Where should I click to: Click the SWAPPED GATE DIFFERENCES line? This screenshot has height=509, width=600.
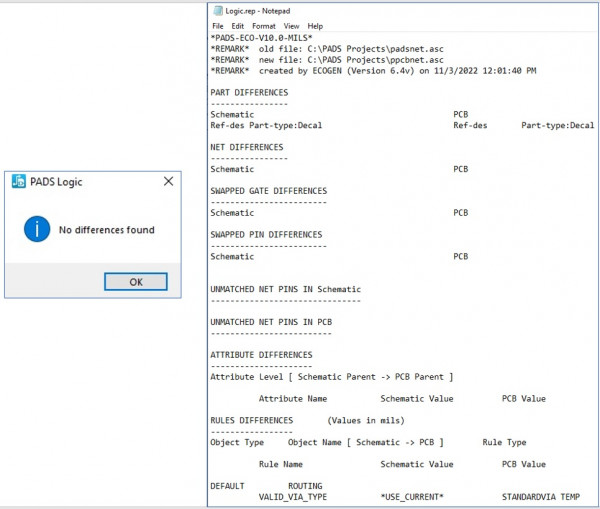coord(268,190)
